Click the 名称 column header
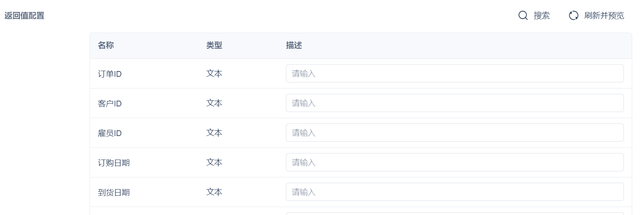Viewport: 644px width, 215px height. pos(106,46)
